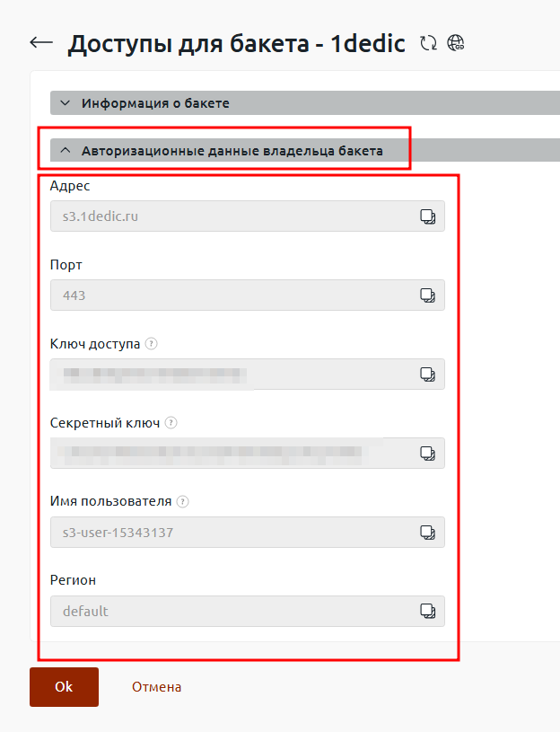Select the Регион field showing default
The image size is (560, 732).
point(248,611)
